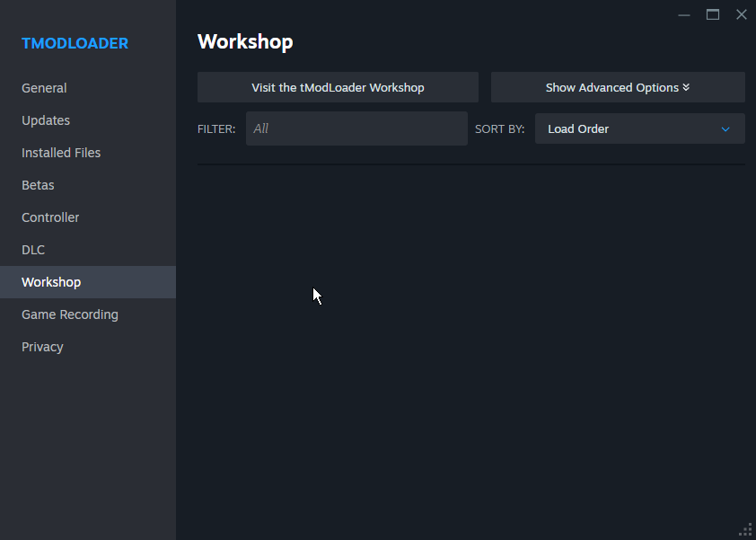Expand Show Advanced Options
The height and width of the screenshot is (540, 756).
pos(618,87)
